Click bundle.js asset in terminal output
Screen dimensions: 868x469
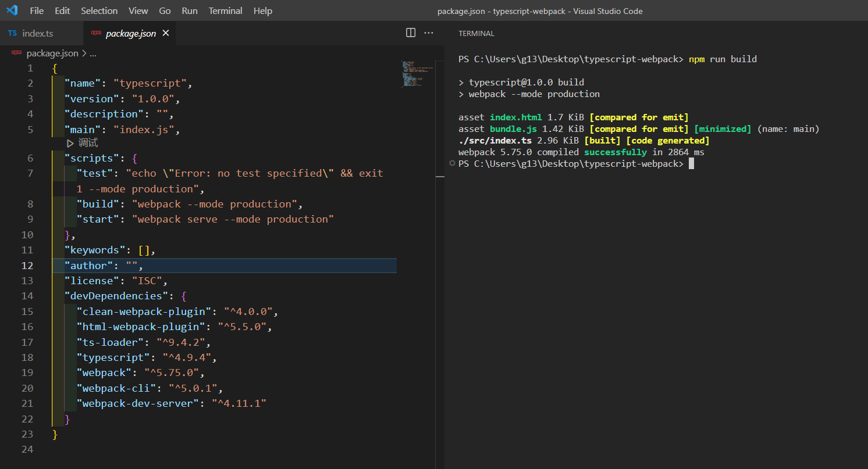(x=513, y=129)
